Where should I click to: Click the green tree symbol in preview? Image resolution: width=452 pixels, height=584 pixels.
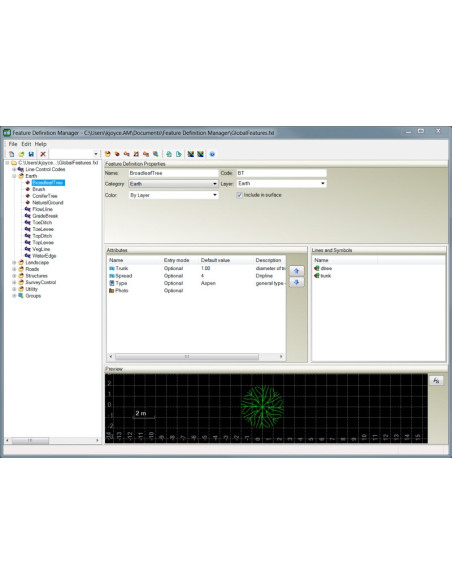point(262,406)
